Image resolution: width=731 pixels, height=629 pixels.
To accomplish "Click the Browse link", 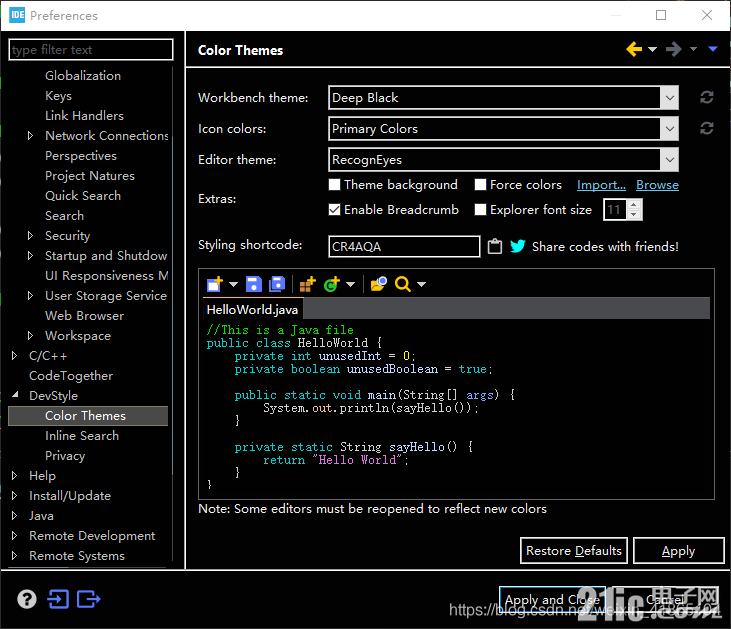I will point(657,185).
